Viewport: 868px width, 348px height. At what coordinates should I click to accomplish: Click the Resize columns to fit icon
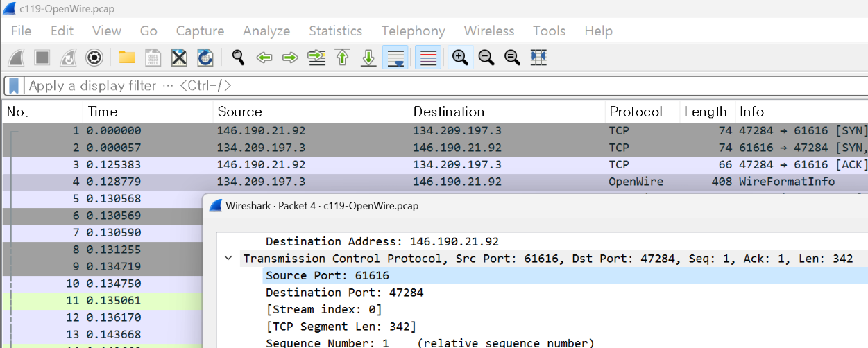[x=538, y=58]
